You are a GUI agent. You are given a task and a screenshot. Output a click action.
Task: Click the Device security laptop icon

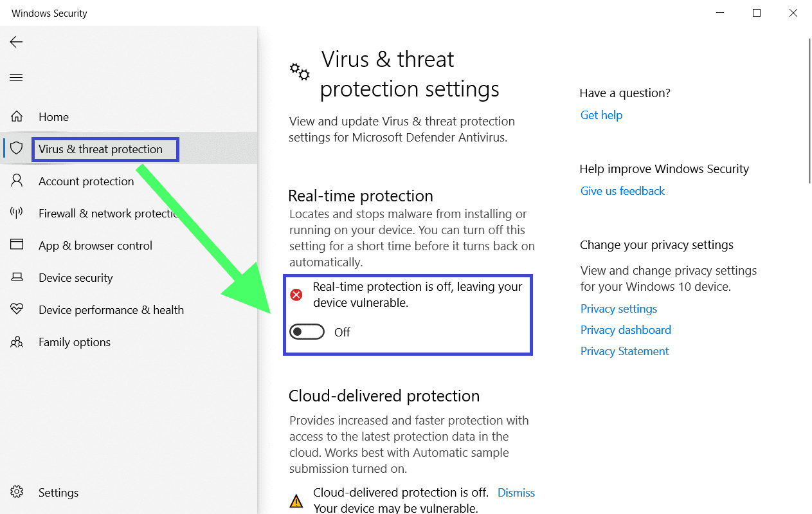[x=17, y=277]
